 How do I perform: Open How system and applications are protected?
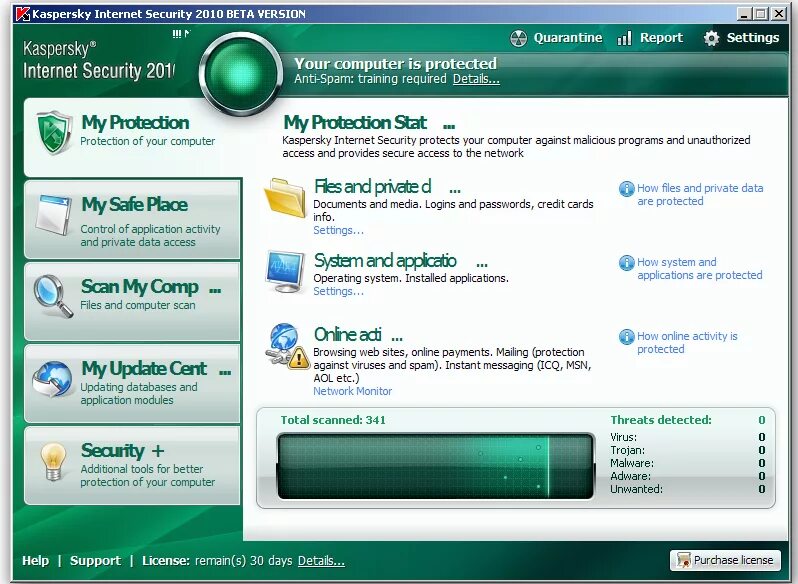point(700,269)
